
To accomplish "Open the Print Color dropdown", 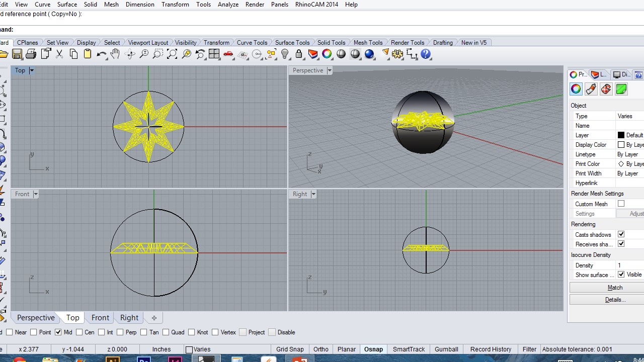I will (630, 164).
